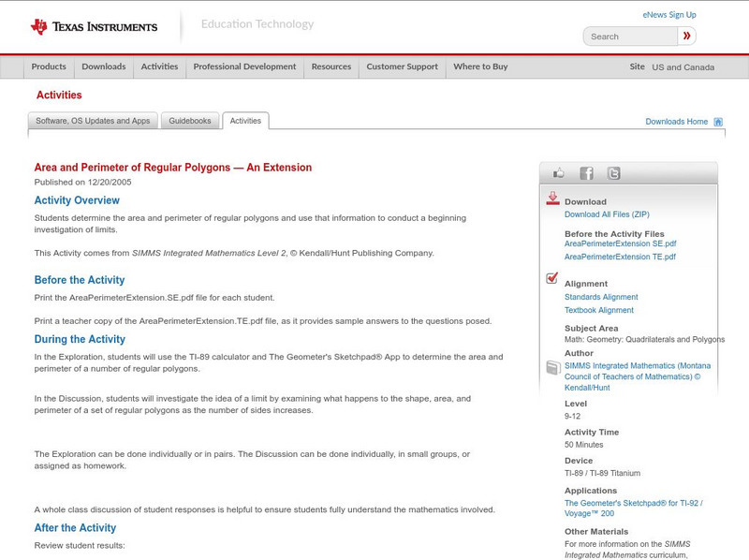The width and height of the screenshot is (749, 560).
Task: Change site region US and Canada
Action: click(683, 67)
